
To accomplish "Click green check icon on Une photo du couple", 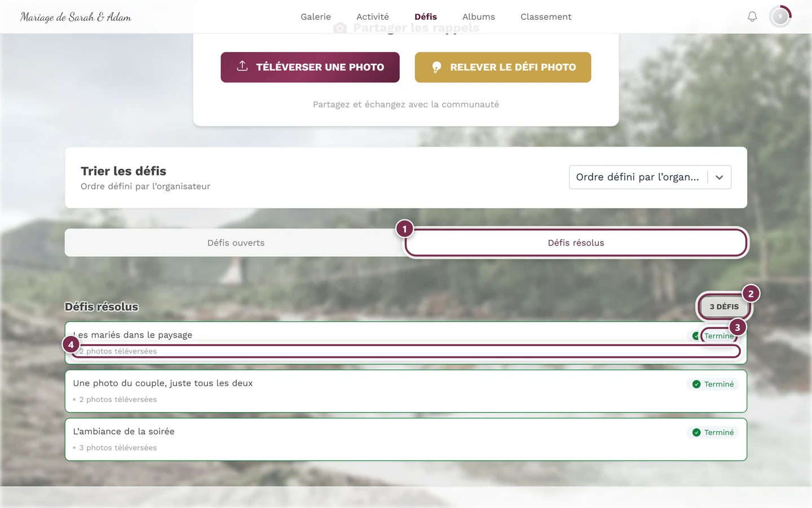I will (696, 384).
